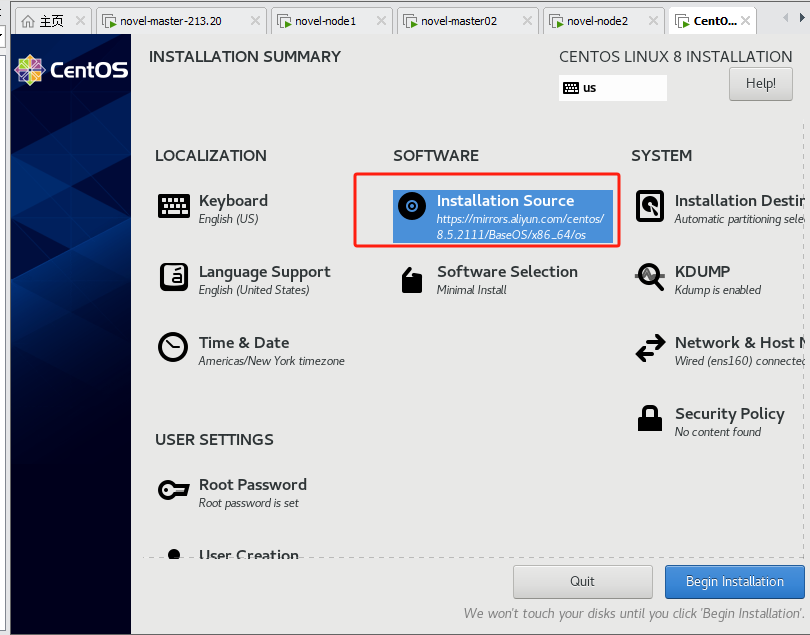Click 'English (United States)' text
Viewport: 810px width, 635px height.
point(254,290)
